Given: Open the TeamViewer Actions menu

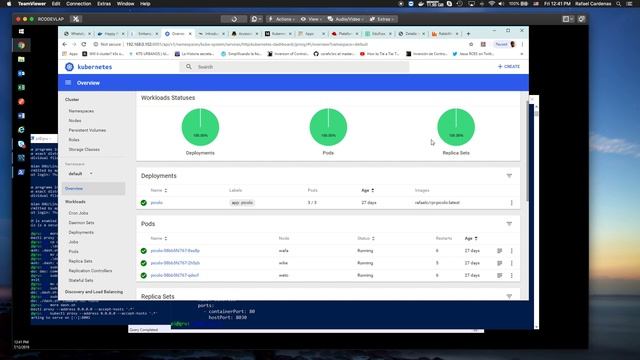Looking at the screenshot, I should pyautogui.click(x=282, y=19).
